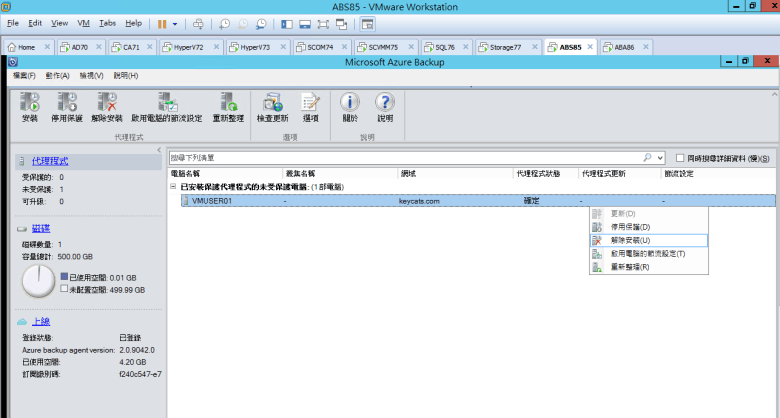Click the disk usage pie chart

pos(39,282)
